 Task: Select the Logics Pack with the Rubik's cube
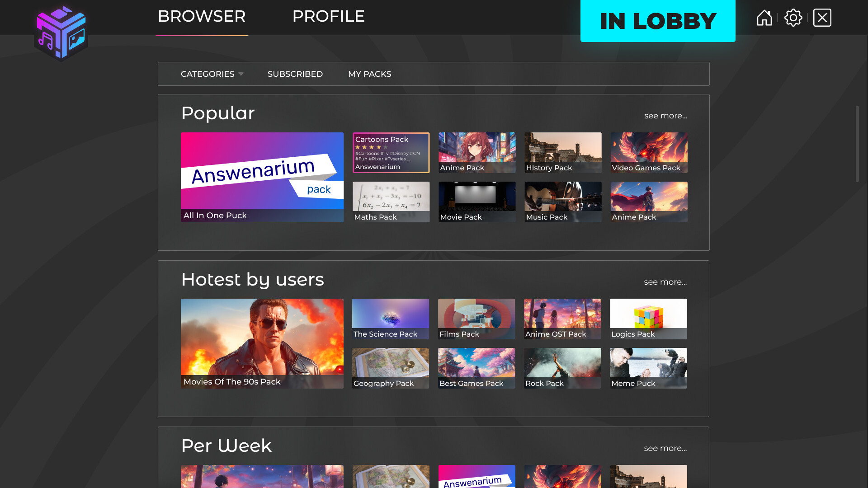[648, 319]
